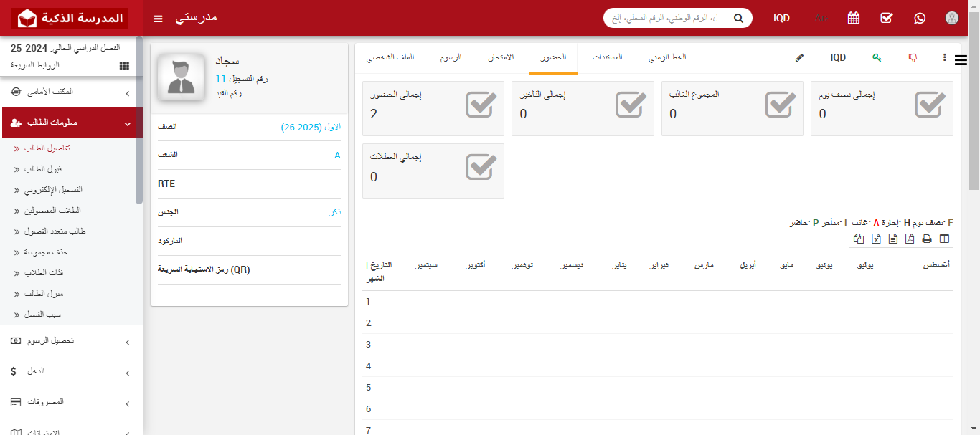Switch to the الخط الزمني tab

tap(667, 57)
